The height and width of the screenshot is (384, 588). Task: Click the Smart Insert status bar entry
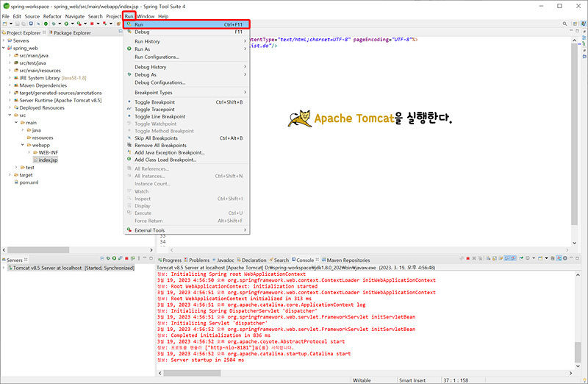412,380
